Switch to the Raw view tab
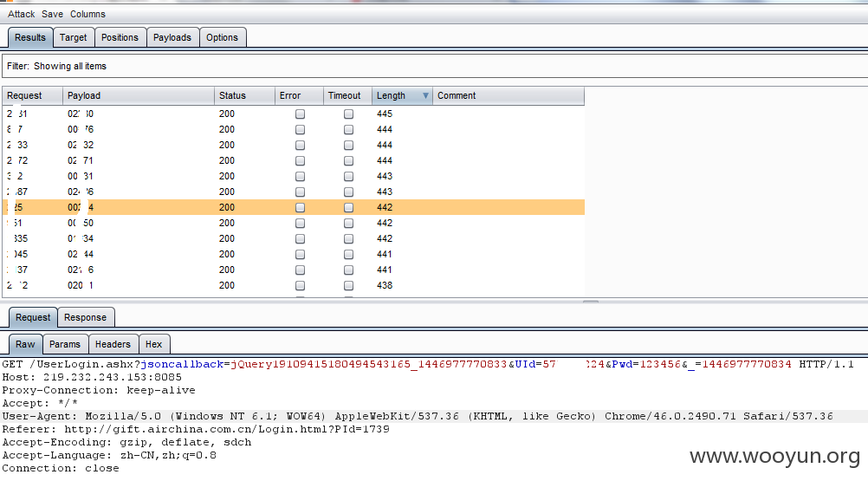The height and width of the screenshot is (481, 868). [25, 344]
